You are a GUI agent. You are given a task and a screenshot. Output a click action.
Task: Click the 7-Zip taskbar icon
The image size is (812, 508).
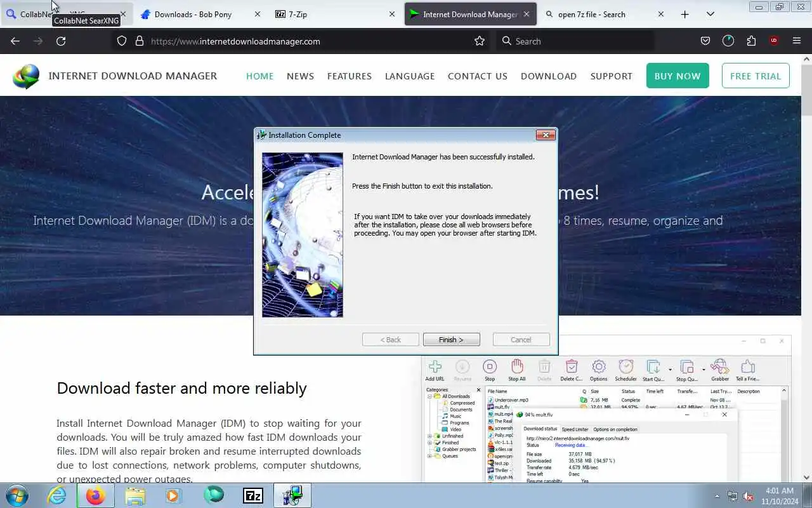[x=253, y=495]
